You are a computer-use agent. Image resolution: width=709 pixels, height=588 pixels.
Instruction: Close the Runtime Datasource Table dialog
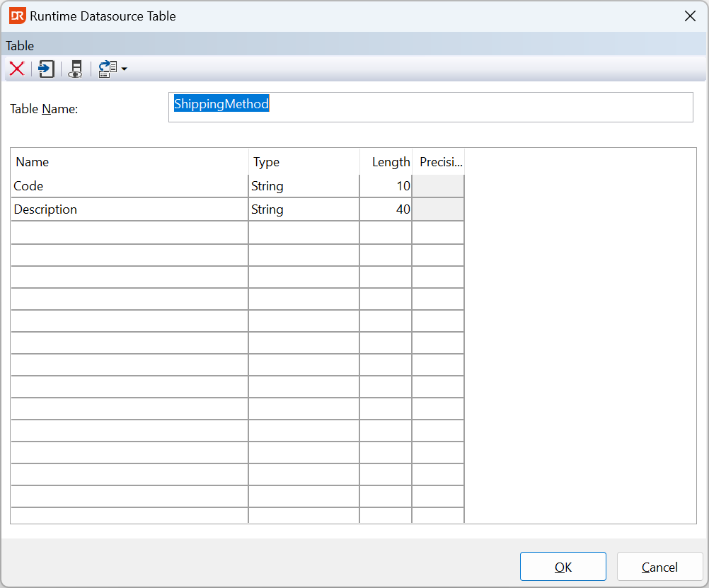click(x=690, y=16)
